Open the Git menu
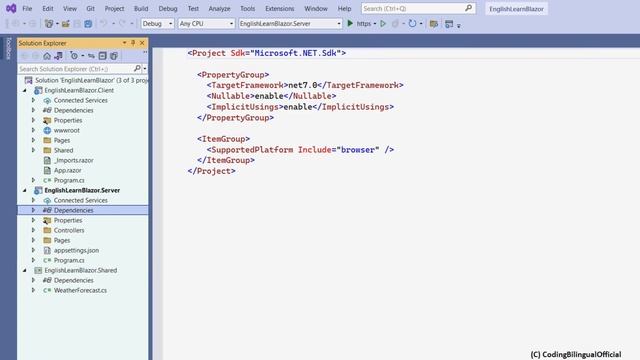Screen dimensions: 640x360 pyautogui.click(x=90, y=8)
